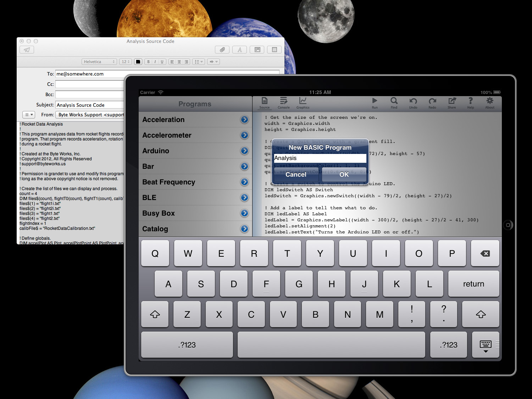
Task: Click the Subject field in Mail
Action: click(x=90, y=105)
